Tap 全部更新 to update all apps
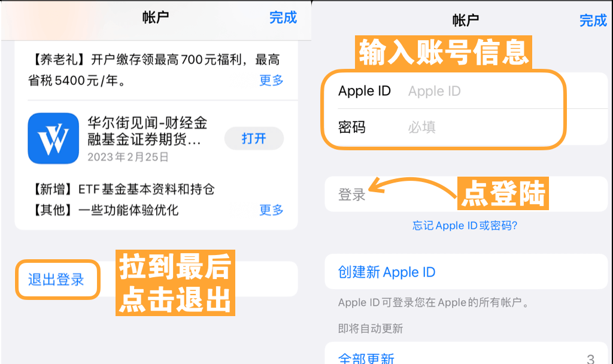The height and width of the screenshot is (364, 613). click(366, 358)
